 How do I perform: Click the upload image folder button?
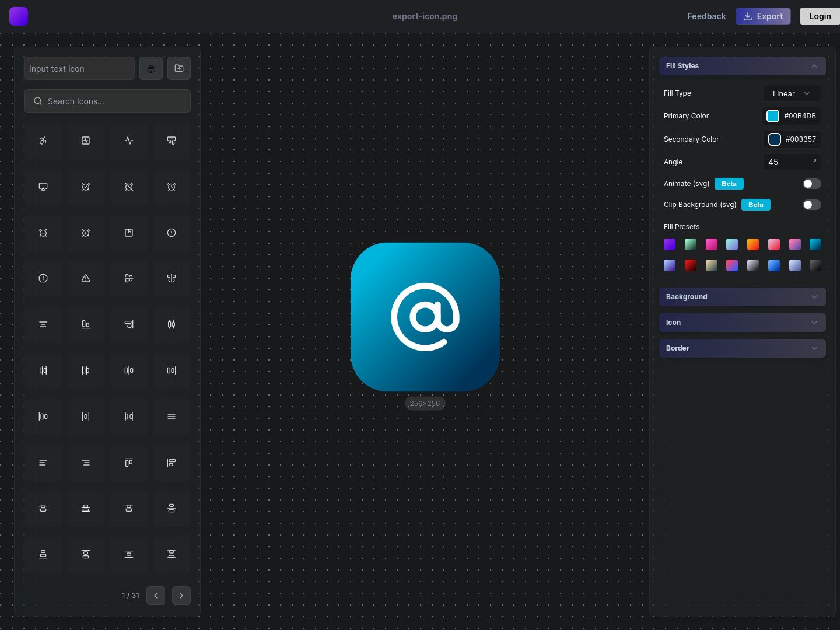pos(179,68)
